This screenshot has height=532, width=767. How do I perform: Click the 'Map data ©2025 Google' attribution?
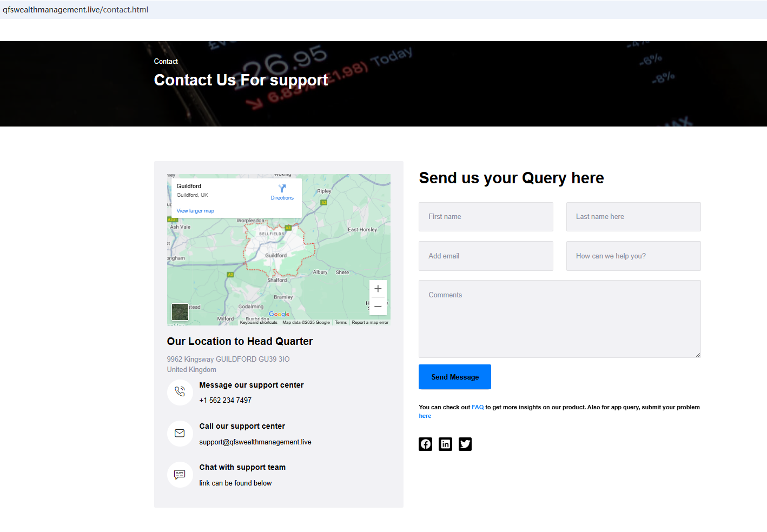(x=306, y=322)
